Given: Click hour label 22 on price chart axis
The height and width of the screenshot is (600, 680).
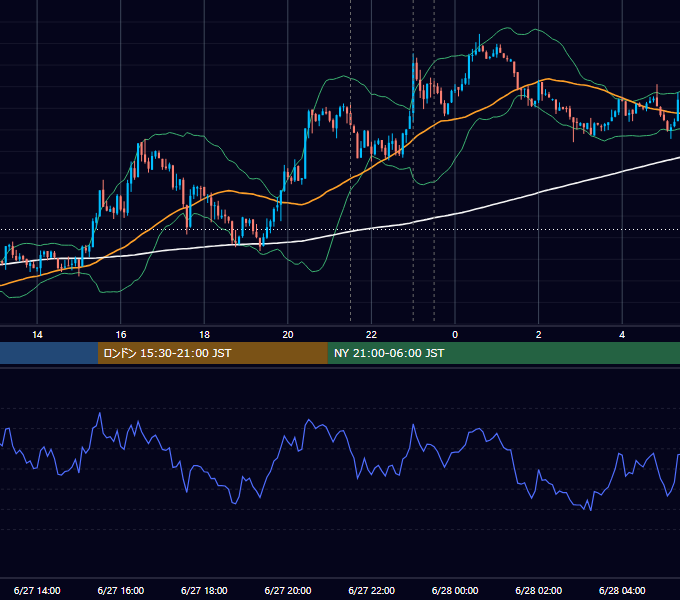Looking at the screenshot, I should pyautogui.click(x=371, y=335).
